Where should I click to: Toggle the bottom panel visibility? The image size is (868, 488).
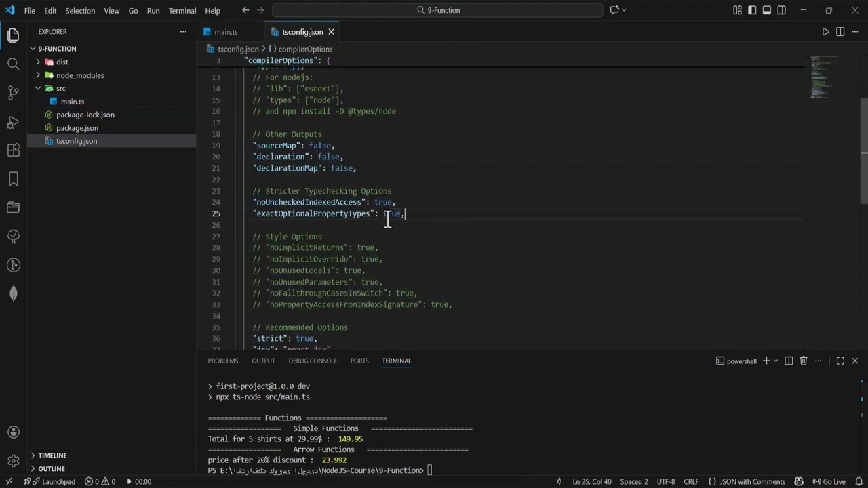[767, 10]
